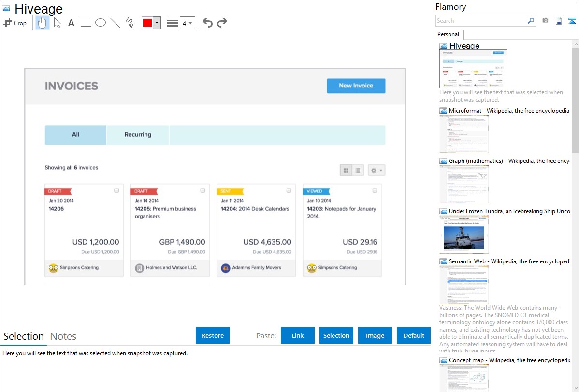
Task: Open the Graph (mathematics) snapshot thumbnail
Action: tap(464, 184)
